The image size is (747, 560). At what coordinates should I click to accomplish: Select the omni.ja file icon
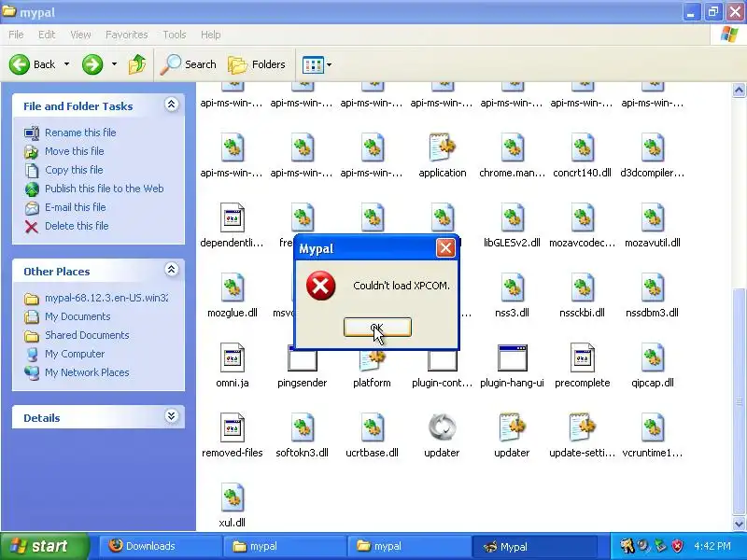(232, 357)
